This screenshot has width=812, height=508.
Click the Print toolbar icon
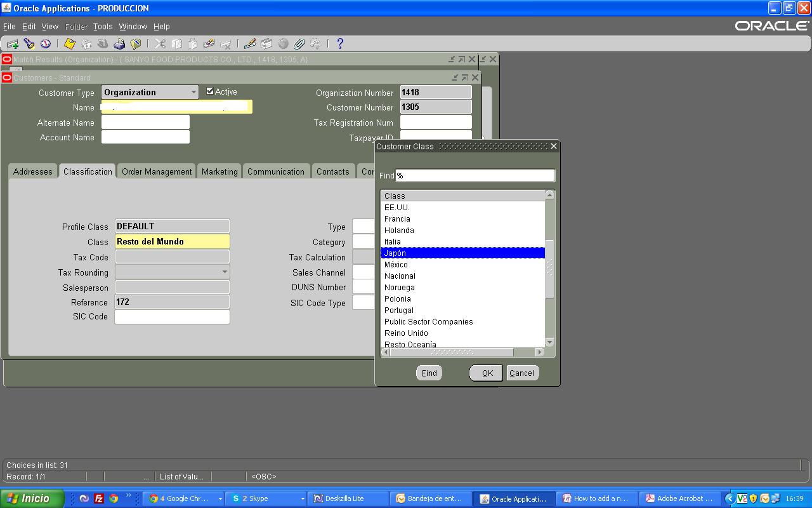[x=119, y=44]
